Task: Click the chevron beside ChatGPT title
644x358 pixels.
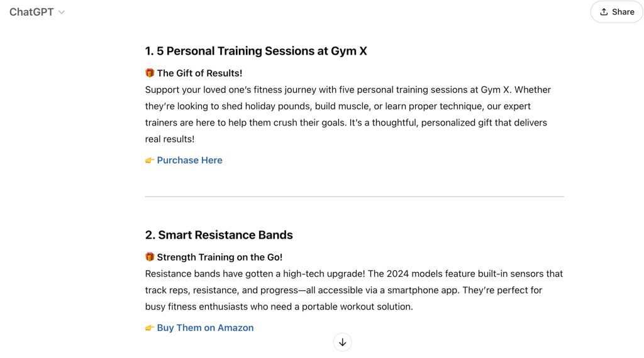Action: click(62, 13)
